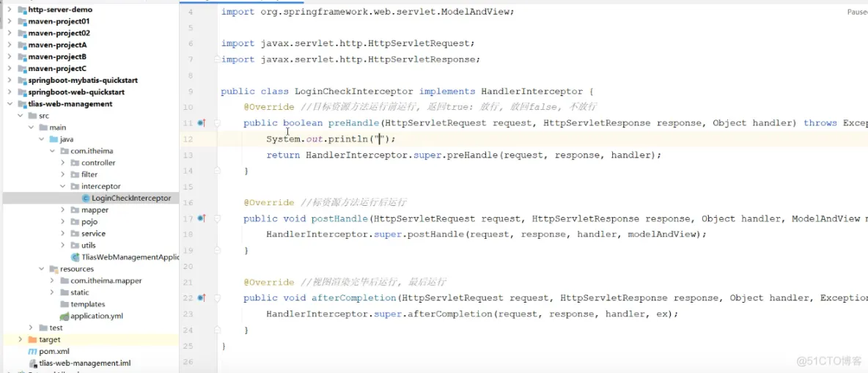The image size is (868, 373).
Task: Open tlias-web-management.iml file
Action: (x=80, y=363)
